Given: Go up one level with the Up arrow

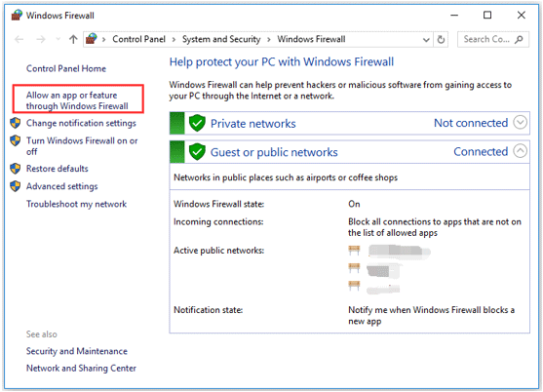Looking at the screenshot, I should 73,39.
